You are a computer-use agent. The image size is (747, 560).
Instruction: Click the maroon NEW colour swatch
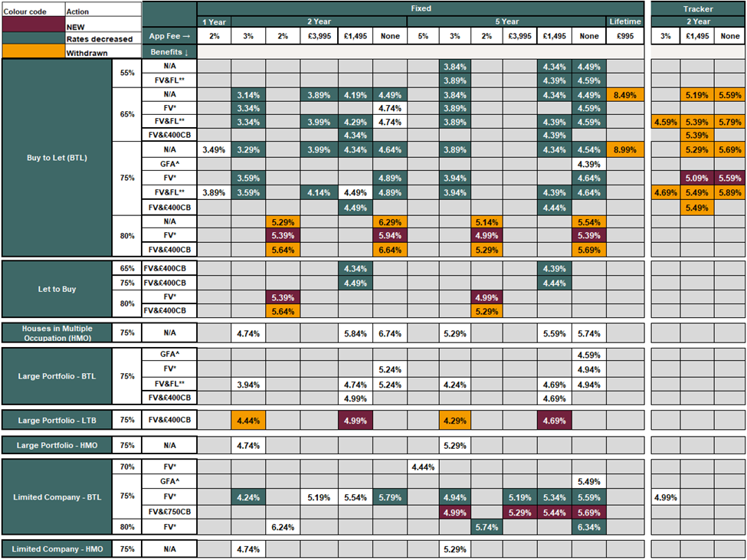click(32, 25)
